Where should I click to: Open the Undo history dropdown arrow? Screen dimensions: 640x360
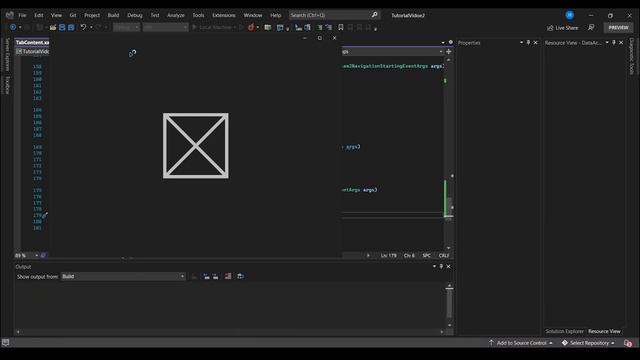click(x=91, y=27)
